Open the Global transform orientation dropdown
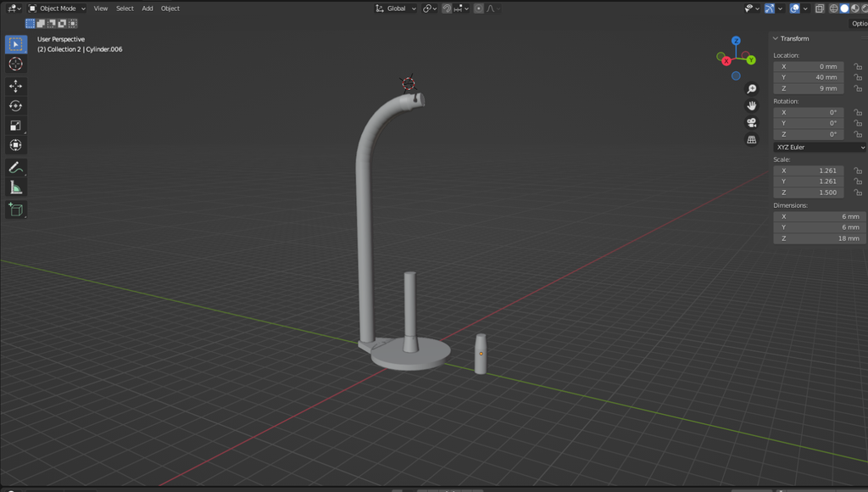The height and width of the screenshot is (492, 868). coord(394,8)
